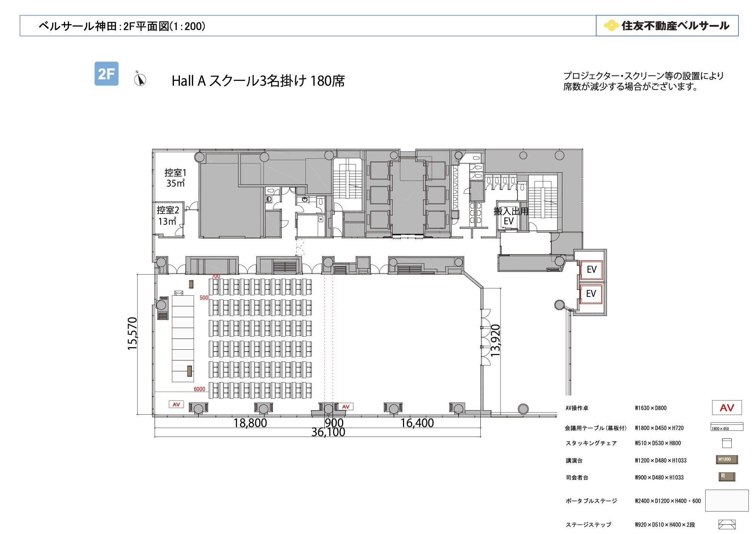Viewport: 756px width, 534px height.
Task: Click the 司会者台 legend label
Action: [577, 477]
